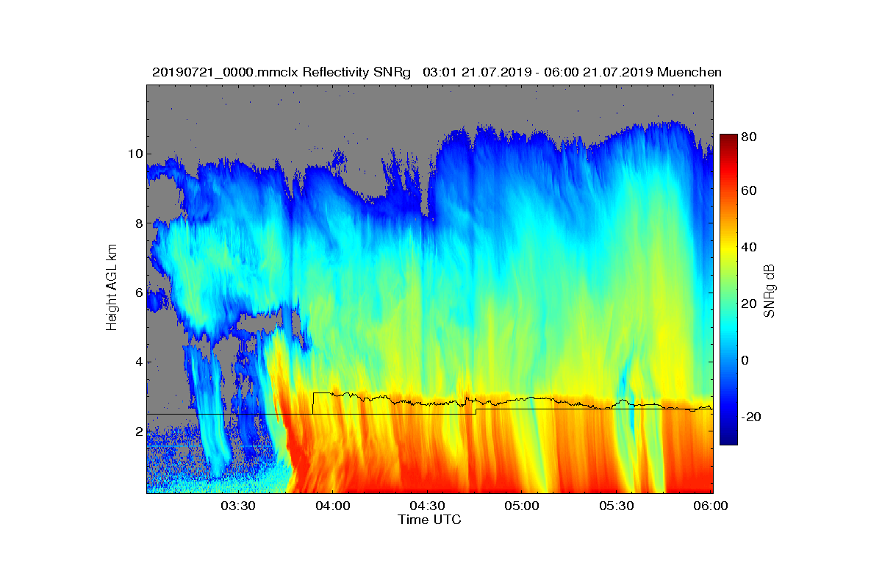Click the 03:30 time tick label
The height and width of the screenshot is (588, 882).
pos(238,506)
